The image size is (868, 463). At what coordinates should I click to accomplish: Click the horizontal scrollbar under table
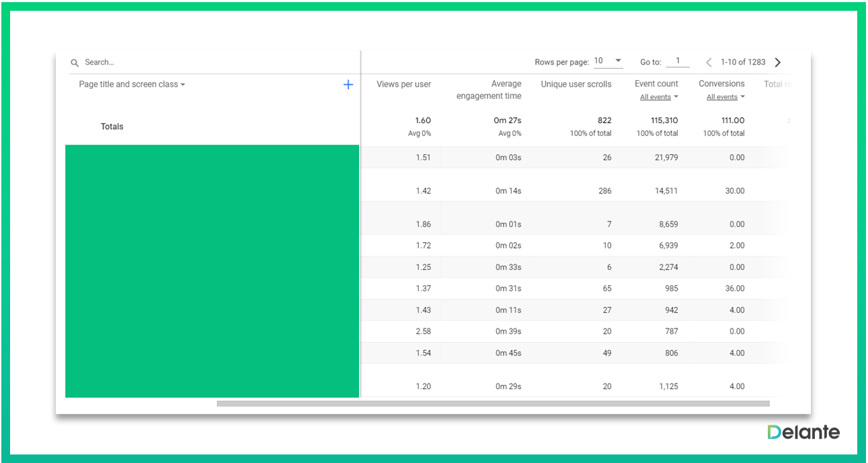(x=493, y=404)
